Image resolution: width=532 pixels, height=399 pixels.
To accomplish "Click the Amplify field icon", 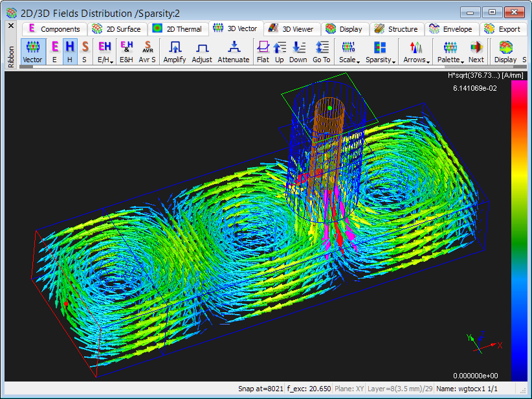I will [x=174, y=51].
